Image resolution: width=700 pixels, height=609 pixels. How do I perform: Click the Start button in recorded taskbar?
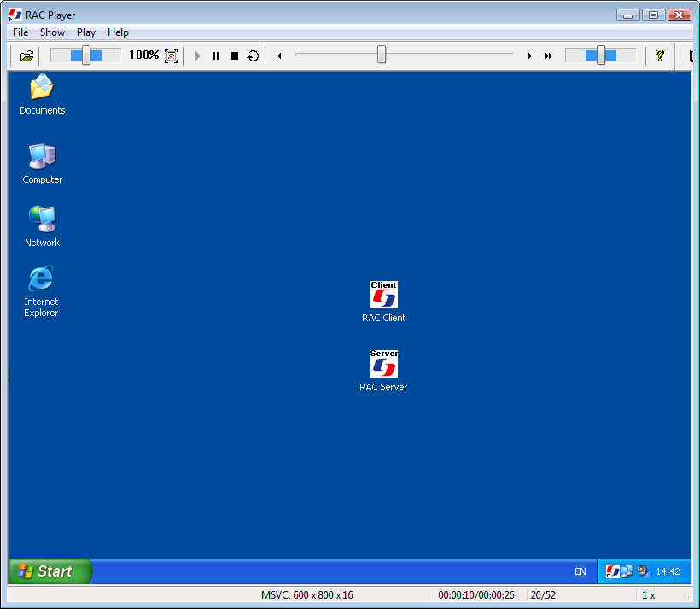click(x=50, y=571)
